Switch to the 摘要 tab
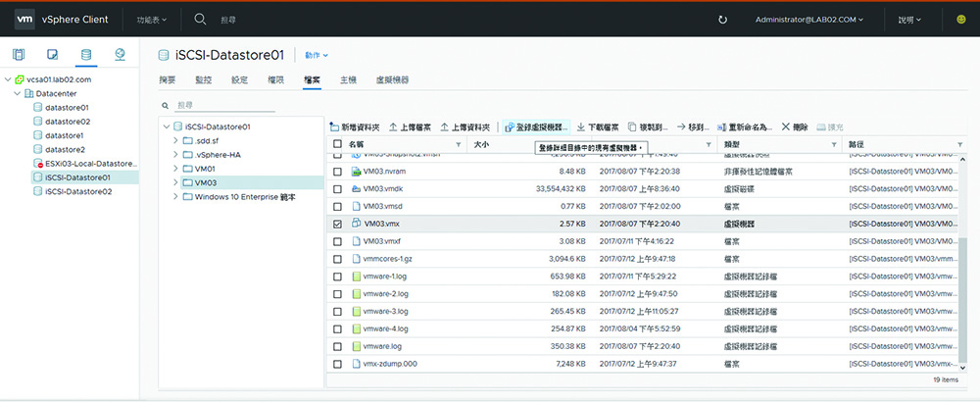The image size is (980, 403). (x=168, y=80)
